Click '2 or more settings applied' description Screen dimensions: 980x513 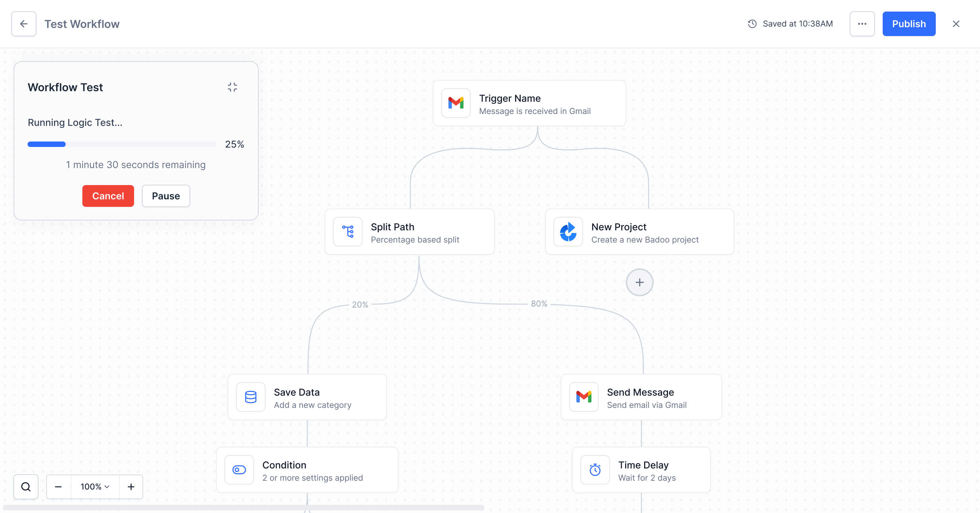[x=312, y=478]
